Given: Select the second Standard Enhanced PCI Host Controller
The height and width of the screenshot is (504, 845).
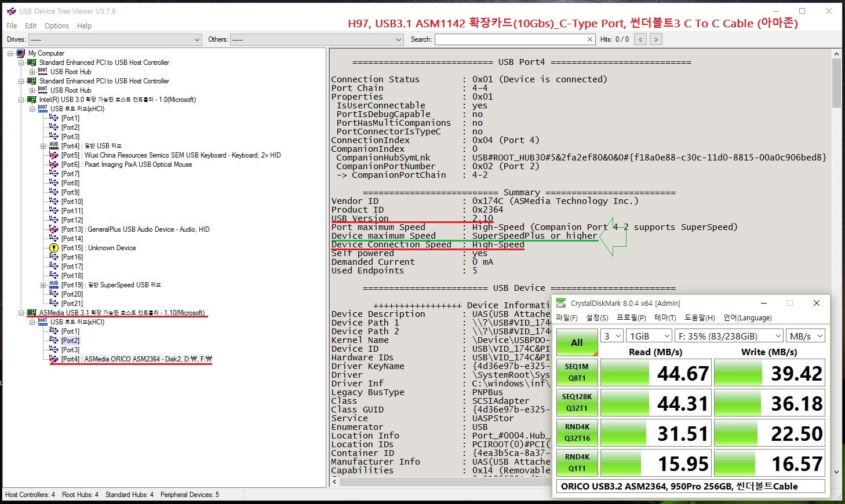Looking at the screenshot, I should tap(104, 81).
